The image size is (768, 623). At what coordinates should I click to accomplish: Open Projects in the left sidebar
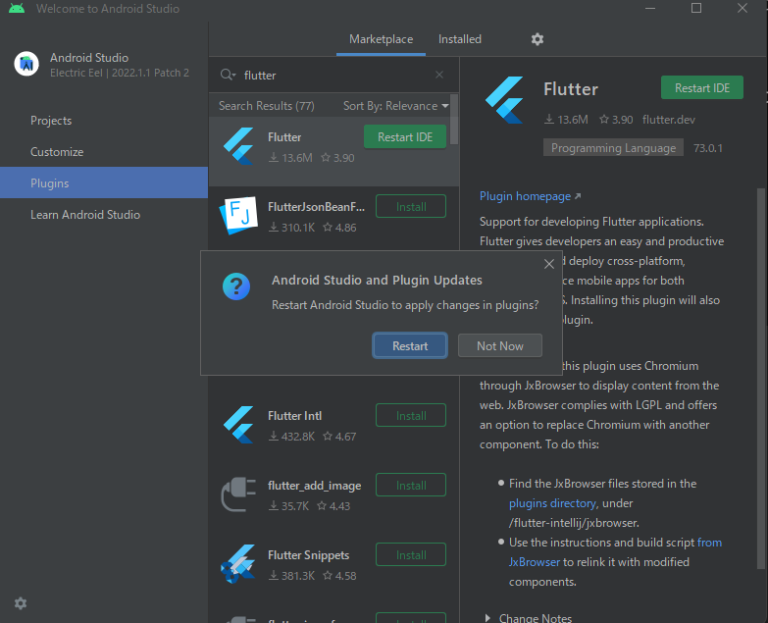pyautogui.click(x=51, y=121)
